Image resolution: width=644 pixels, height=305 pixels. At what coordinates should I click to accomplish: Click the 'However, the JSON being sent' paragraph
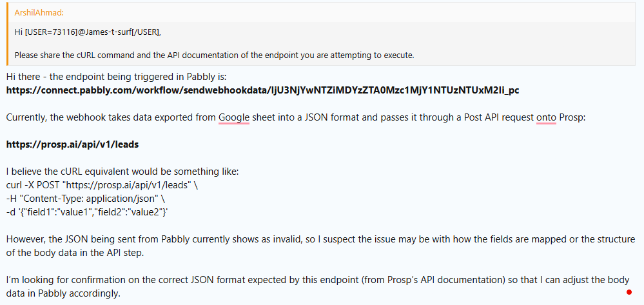[x=258, y=239]
